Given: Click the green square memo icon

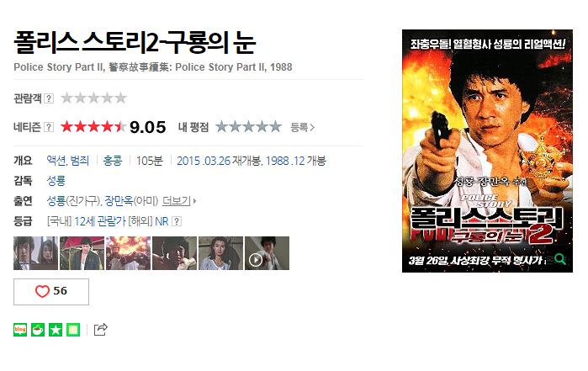Looking at the screenshot, I should [x=73, y=330].
